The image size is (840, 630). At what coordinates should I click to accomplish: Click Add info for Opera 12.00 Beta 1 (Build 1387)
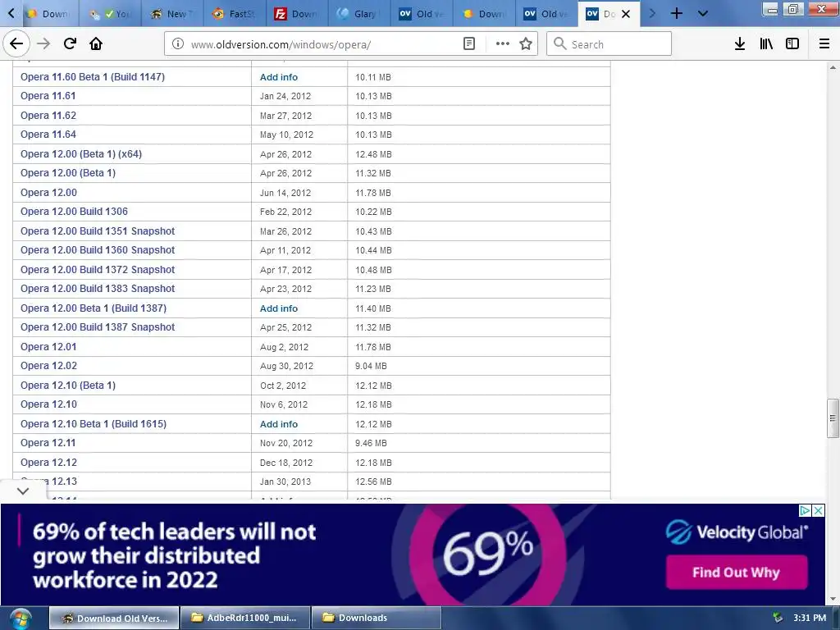click(x=279, y=308)
